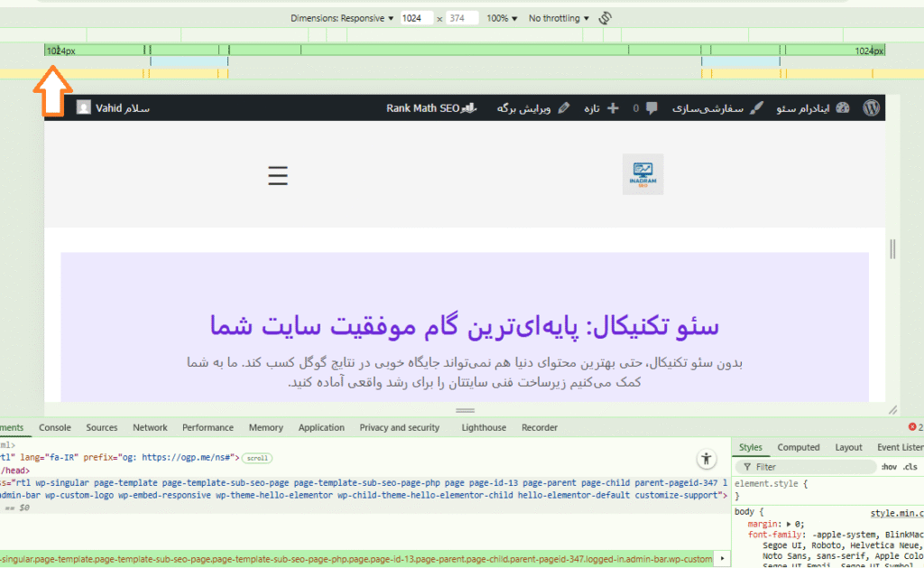Click the plus icon for new content

[613, 108]
